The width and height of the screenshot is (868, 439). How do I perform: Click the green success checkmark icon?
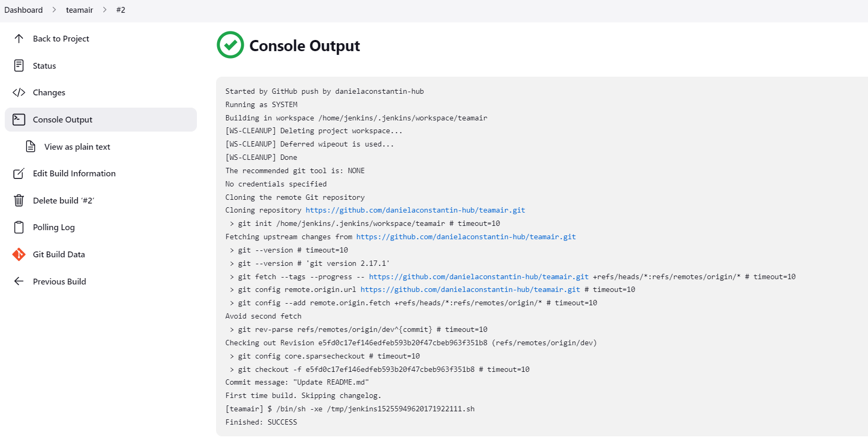tap(230, 45)
